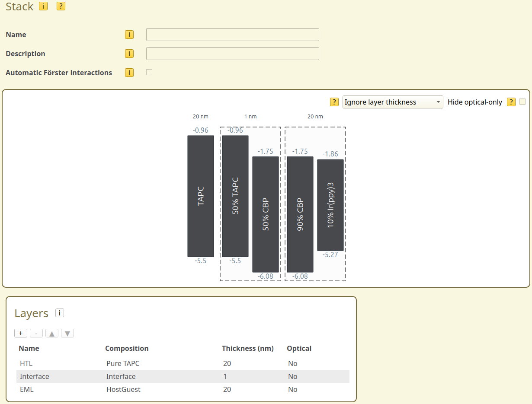
Task: Remove layer using the minus button
Action: [x=36, y=333]
